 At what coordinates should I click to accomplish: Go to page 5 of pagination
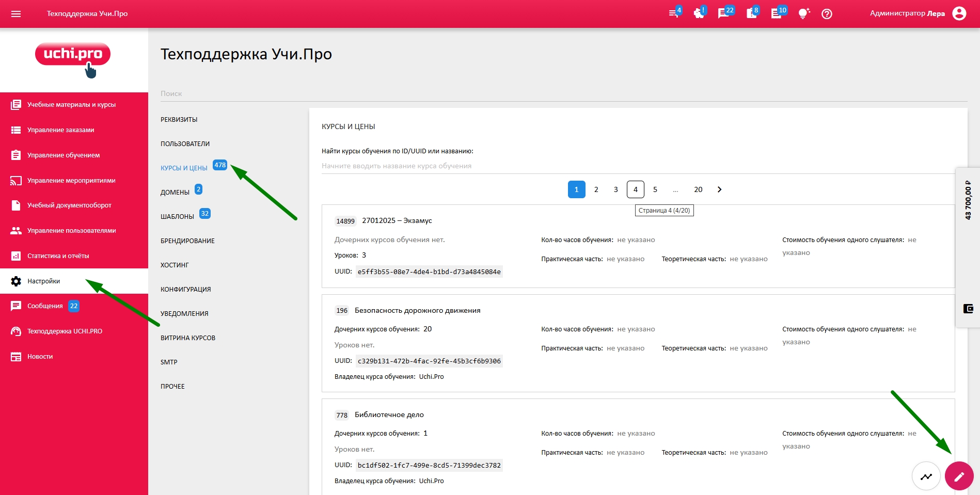point(655,189)
